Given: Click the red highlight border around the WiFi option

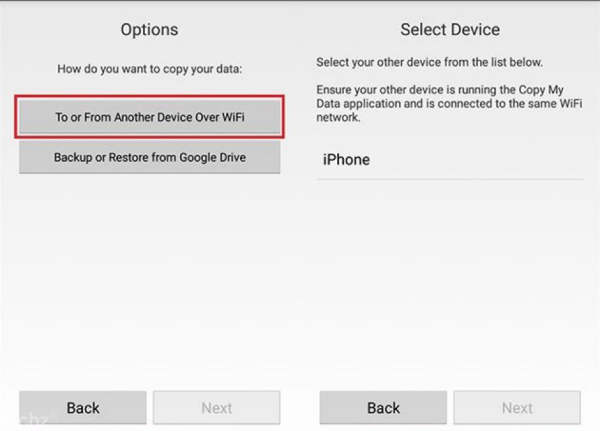Looking at the screenshot, I should 150,98.
